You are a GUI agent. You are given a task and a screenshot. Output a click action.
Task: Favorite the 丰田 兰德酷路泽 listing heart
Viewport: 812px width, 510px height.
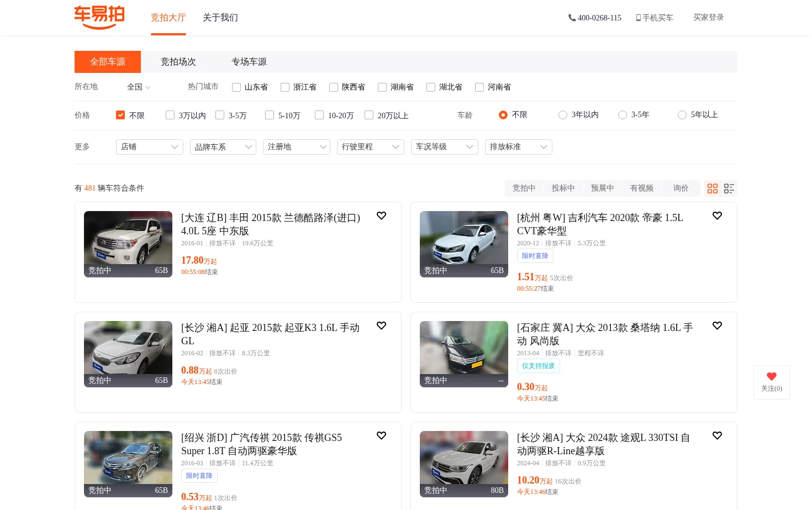381,215
